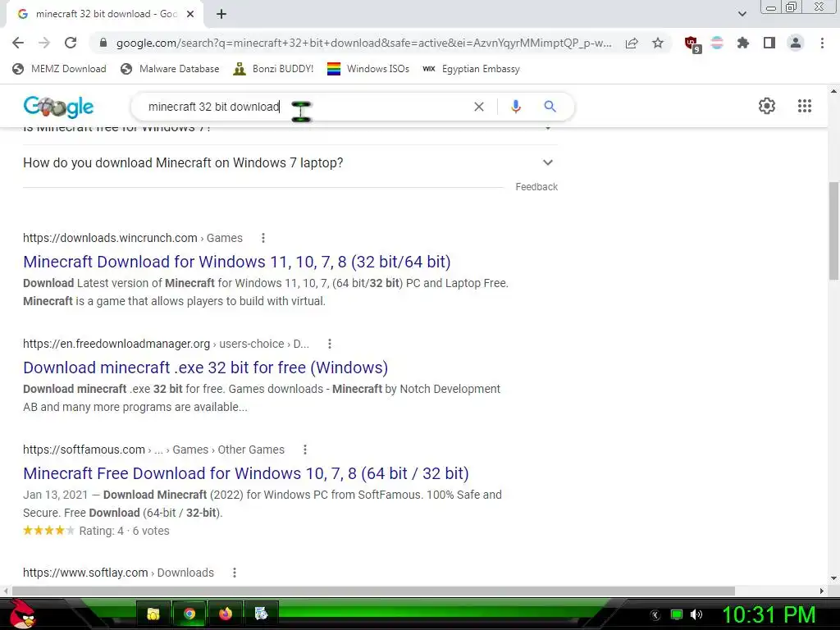Open the Malware Database bookmark
The height and width of the screenshot is (630, 840).
pos(170,69)
